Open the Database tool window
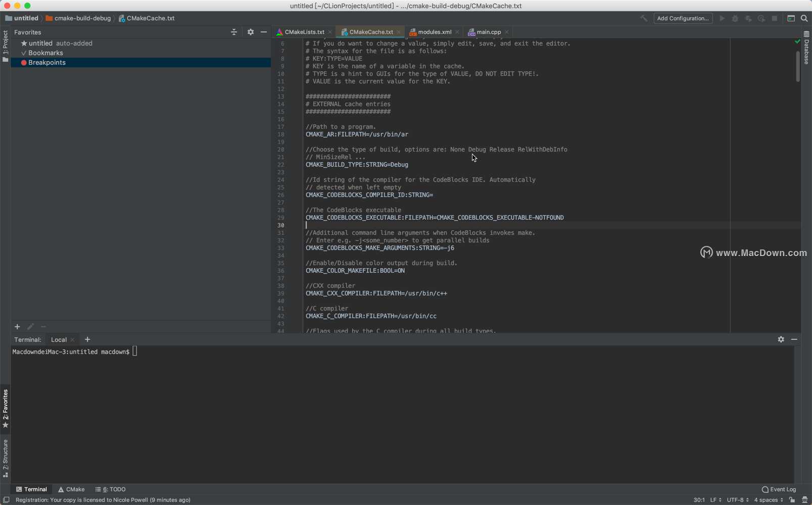Image resolution: width=812 pixels, height=505 pixels. [806, 48]
